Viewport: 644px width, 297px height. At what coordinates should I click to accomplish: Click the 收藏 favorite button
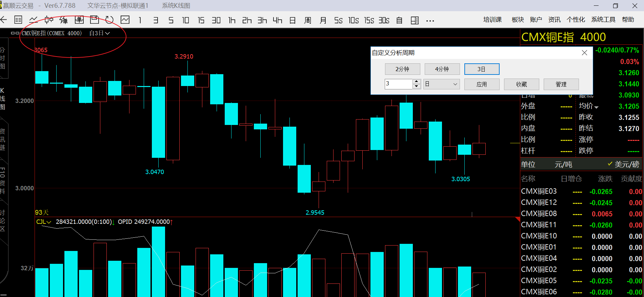521,84
